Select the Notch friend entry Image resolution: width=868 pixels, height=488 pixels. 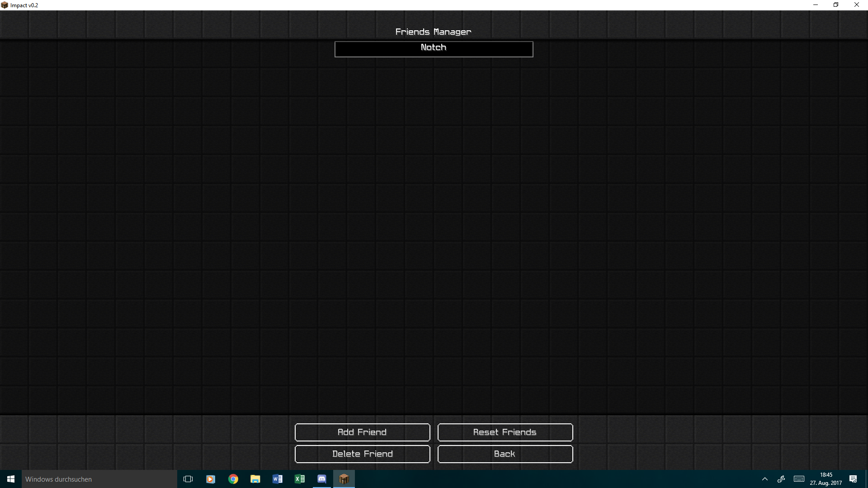[434, 49]
